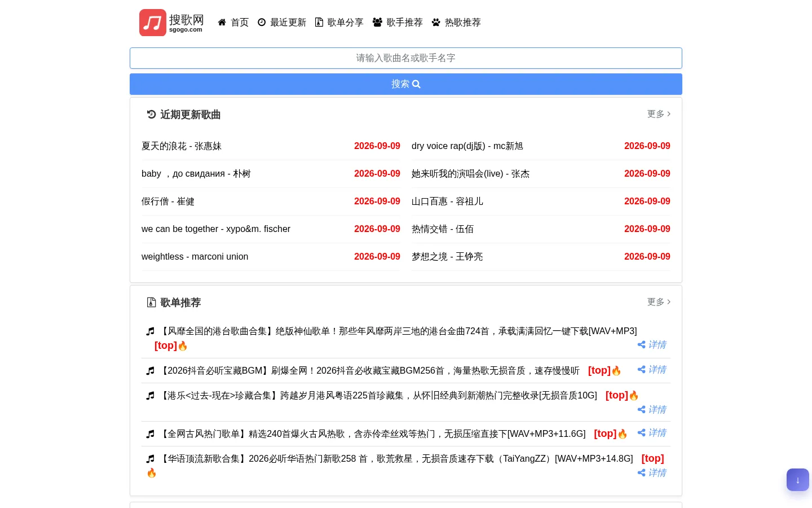Screen dimensions: 812x508
Task: Open song 山口百惠 - 容祖儿
Action: coord(447,202)
